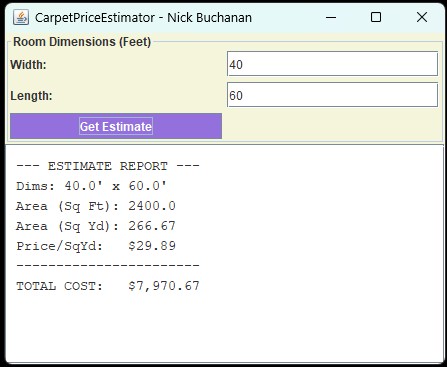This screenshot has height=367, width=447.
Task: Click the 'Area (Sq Ft): 2400.0' line
Action: point(96,206)
